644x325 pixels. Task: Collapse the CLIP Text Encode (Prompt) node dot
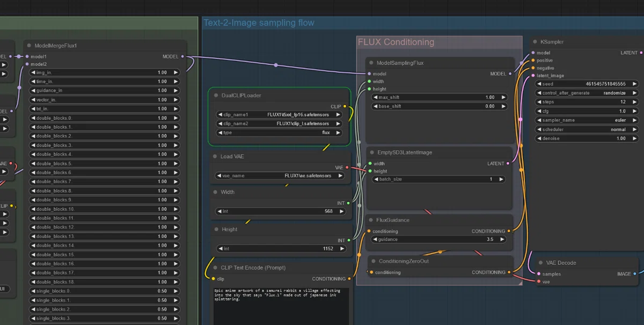[215, 267]
